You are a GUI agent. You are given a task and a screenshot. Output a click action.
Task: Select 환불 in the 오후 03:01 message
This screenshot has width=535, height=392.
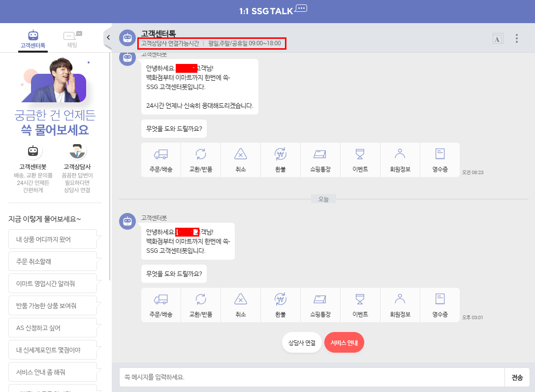pos(281,305)
